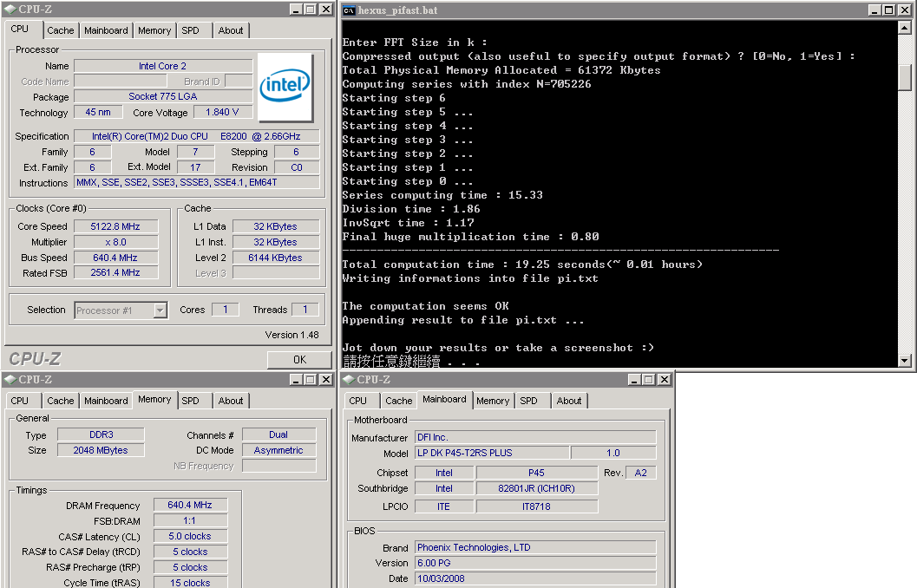Open the Mainboard tab in the top CPU-Z window
Viewport: 917px width, 588px height.
(x=106, y=30)
